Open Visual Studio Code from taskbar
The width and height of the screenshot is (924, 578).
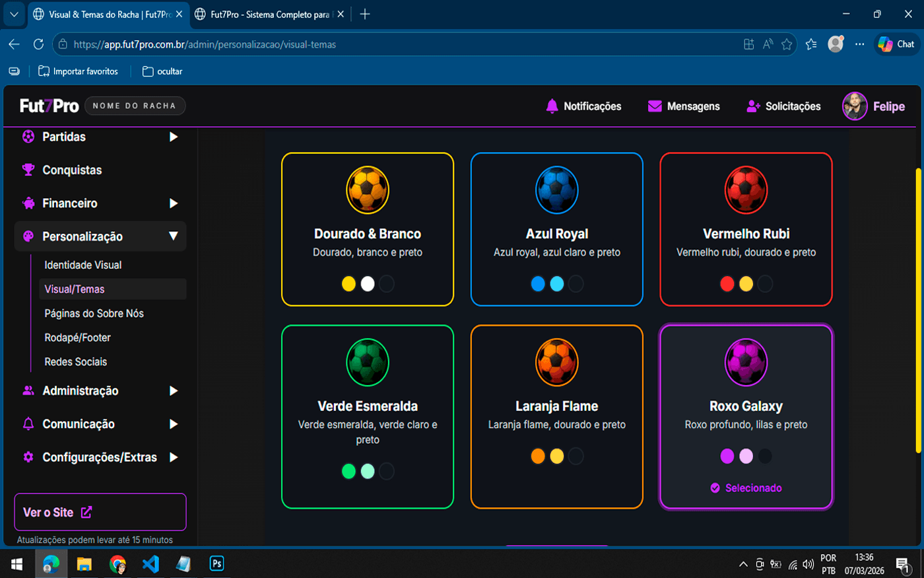click(x=150, y=563)
